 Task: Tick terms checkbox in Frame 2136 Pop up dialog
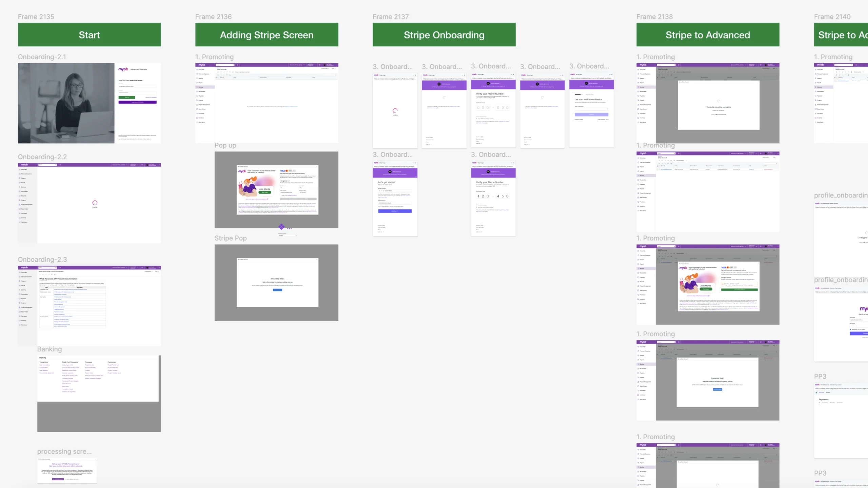(281, 195)
